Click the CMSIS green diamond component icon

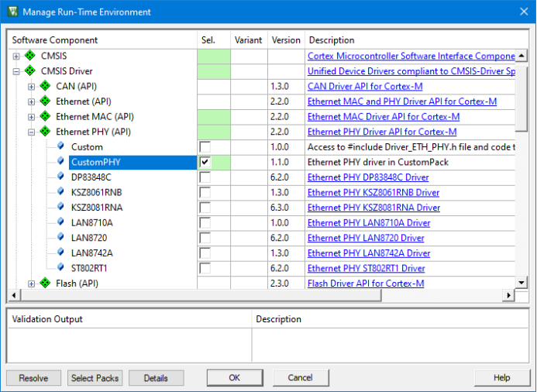(x=30, y=56)
